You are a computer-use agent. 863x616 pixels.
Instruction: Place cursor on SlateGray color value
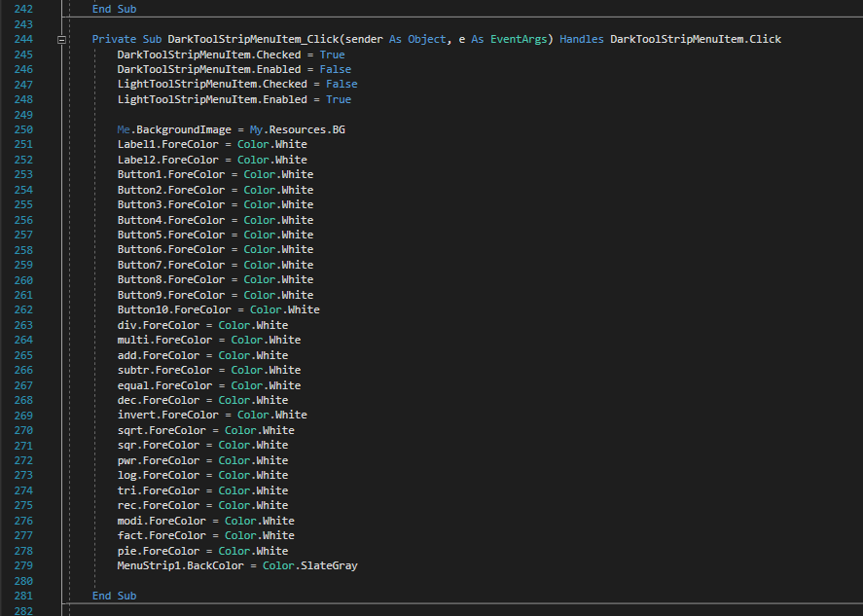329,565
